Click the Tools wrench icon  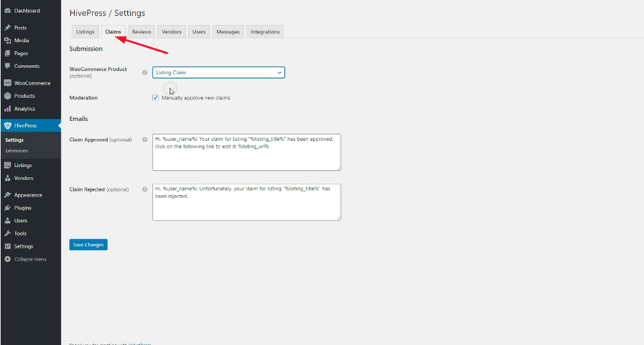click(x=8, y=233)
